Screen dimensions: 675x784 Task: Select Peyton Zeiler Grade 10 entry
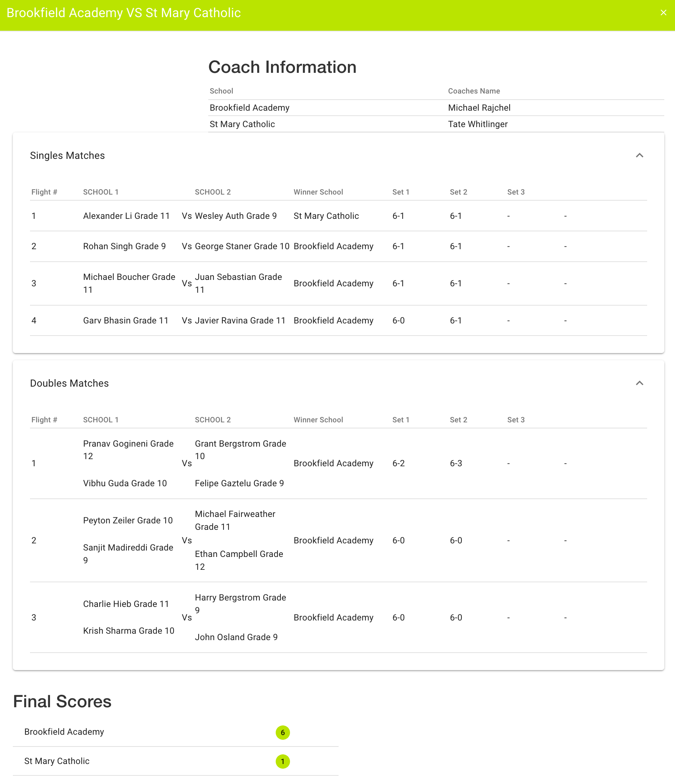click(127, 520)
